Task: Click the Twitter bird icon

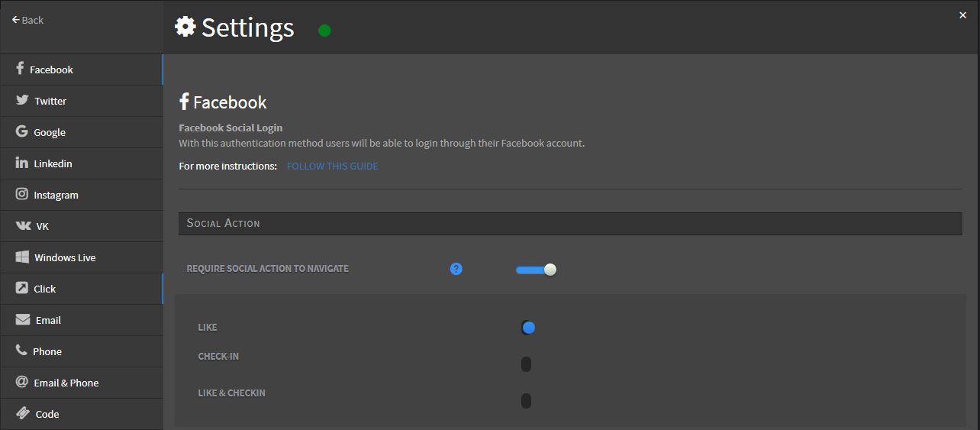Action: click(x=22, y=100)
